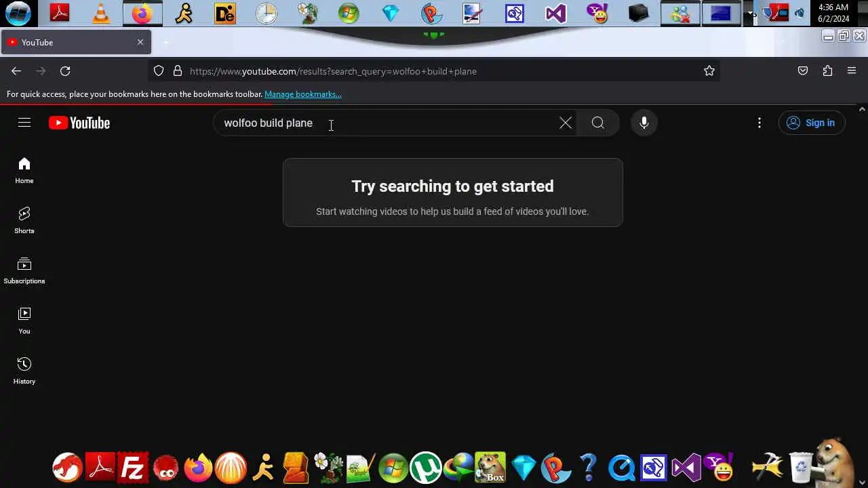Open Visual Studio from the taskbar
868x488 pixels.
tap(555, 13)
